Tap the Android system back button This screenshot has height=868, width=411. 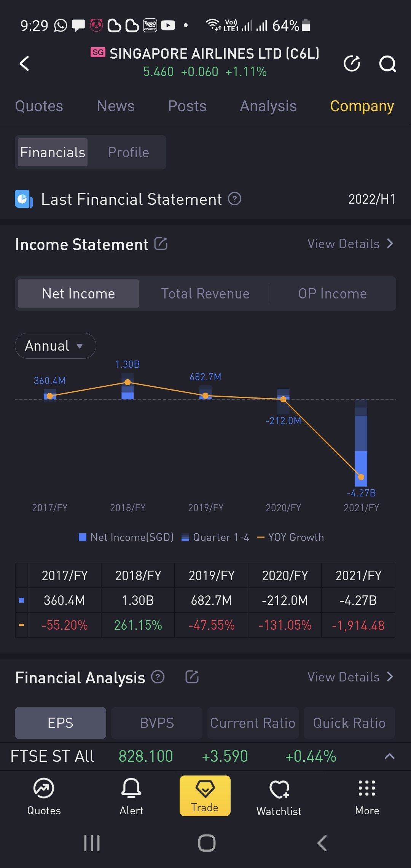[322, 843]
